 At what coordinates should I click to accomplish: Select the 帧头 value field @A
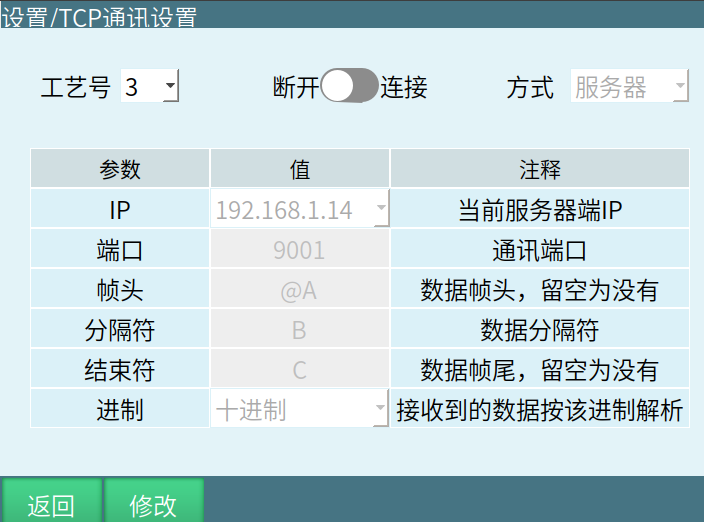point(299,289)
